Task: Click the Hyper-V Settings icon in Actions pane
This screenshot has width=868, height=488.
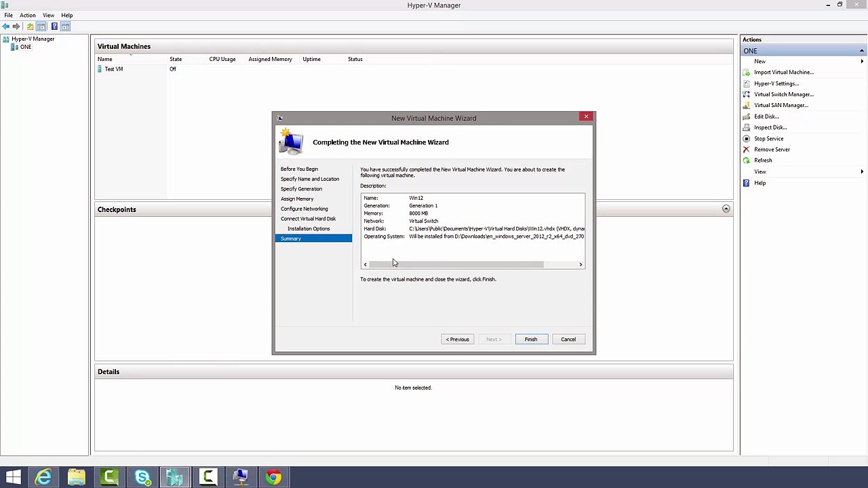Action: tap(747, 83)
